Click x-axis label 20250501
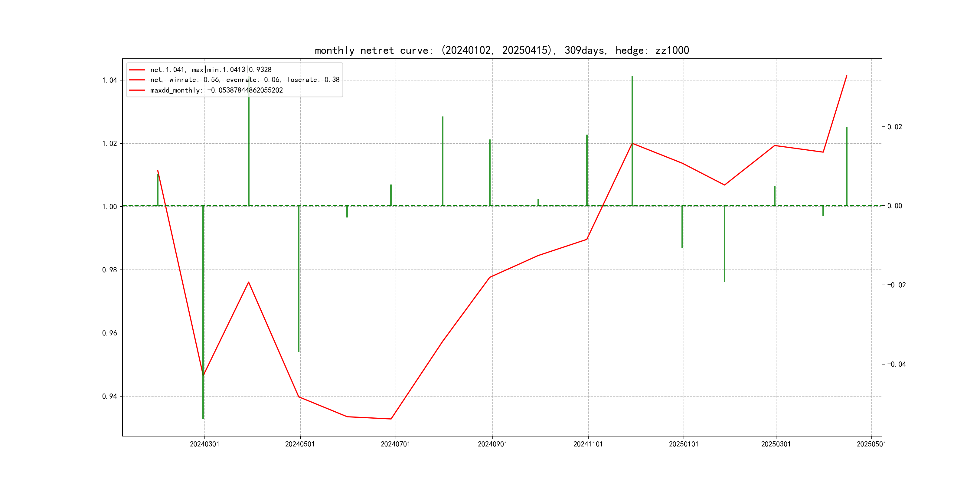 coord(871,444)
